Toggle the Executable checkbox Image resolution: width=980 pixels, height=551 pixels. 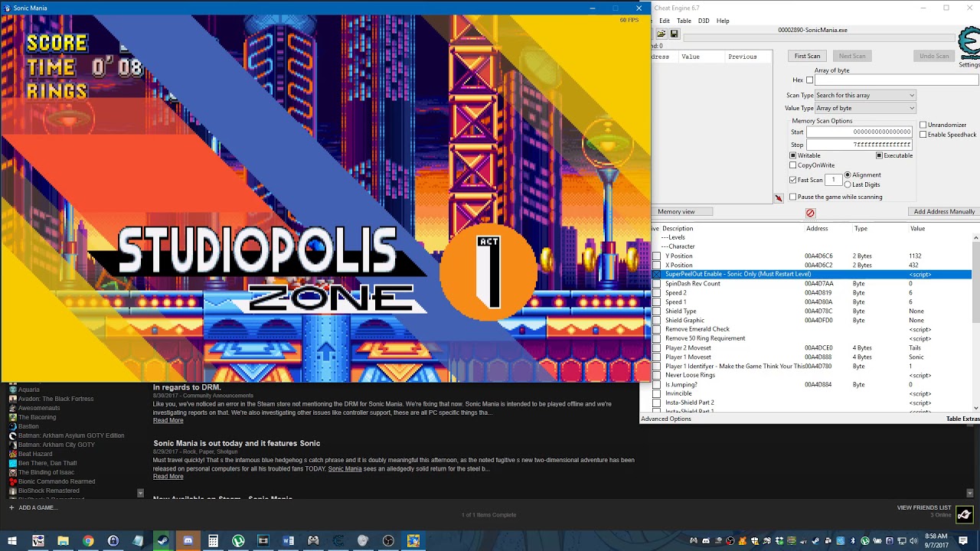(879, 155)
